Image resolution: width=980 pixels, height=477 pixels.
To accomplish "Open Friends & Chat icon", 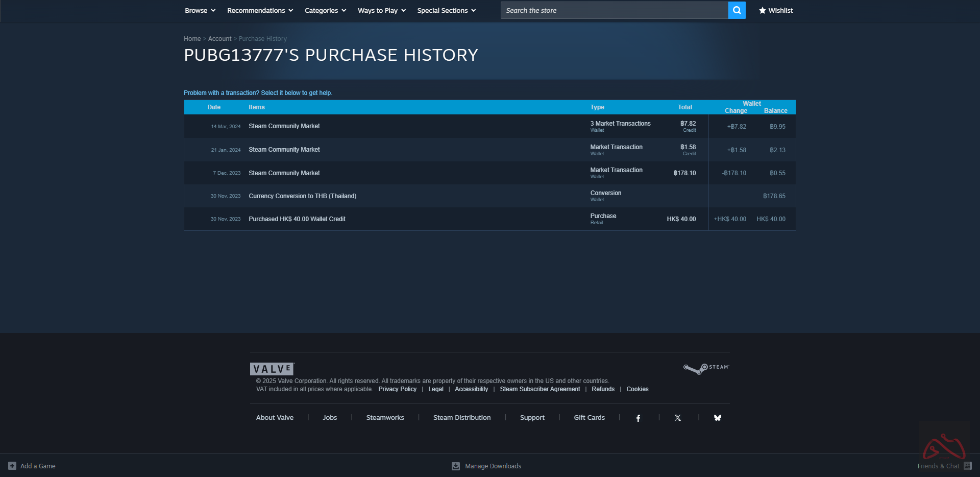I will pyautogui.click(x=967, y=466).
